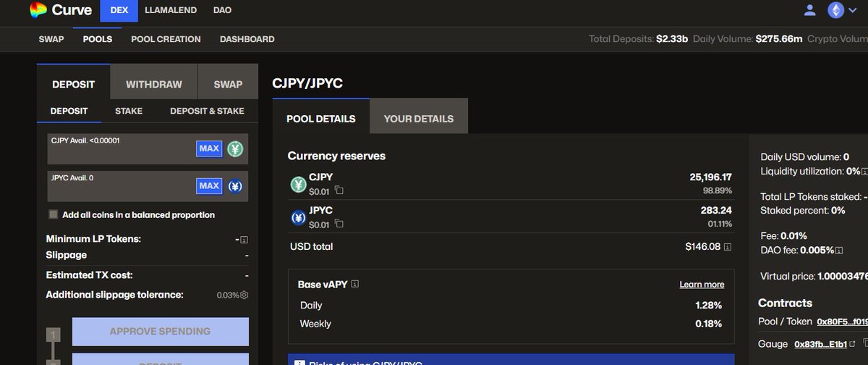Open Liquidity utilization info icon
Screen dimensions: 868x365
pos(864,172)
